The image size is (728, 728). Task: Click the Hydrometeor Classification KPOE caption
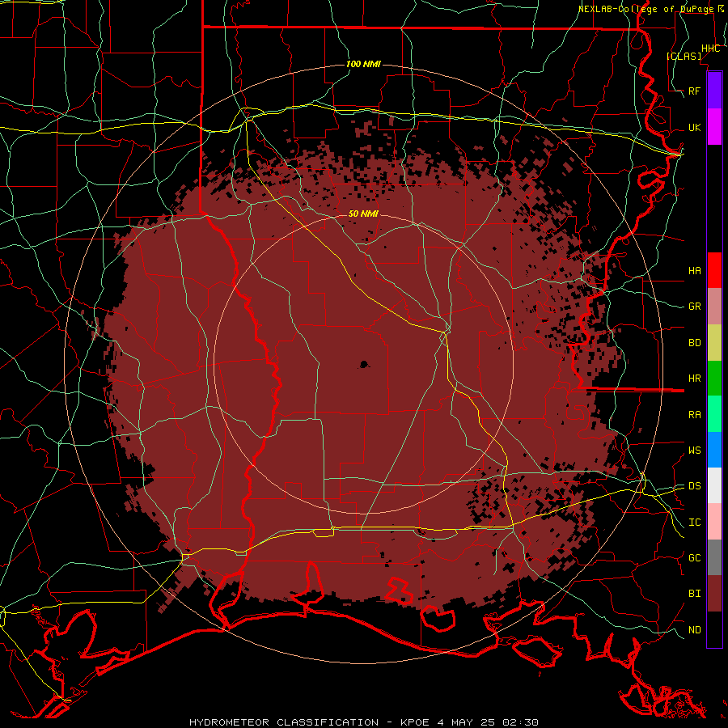click(x=364, y=722)
